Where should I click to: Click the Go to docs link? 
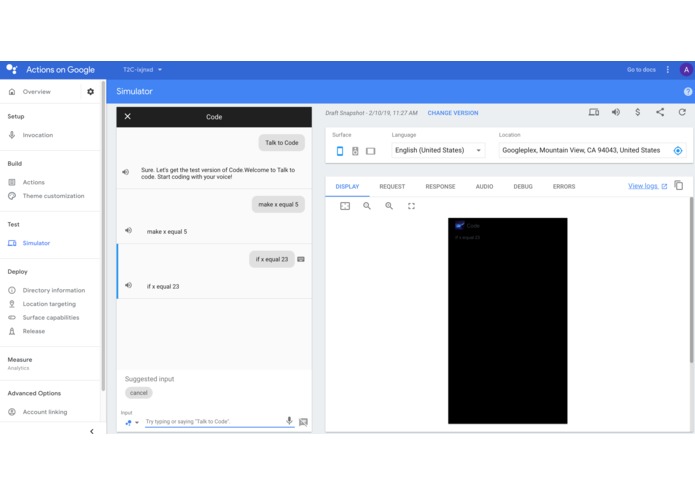coord(641,70)
